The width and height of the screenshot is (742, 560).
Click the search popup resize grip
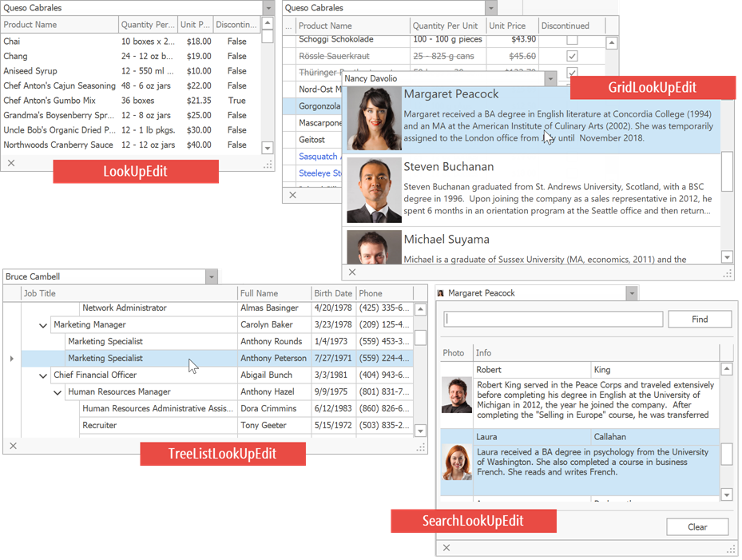pyautogui.click(x=731, y=549)
